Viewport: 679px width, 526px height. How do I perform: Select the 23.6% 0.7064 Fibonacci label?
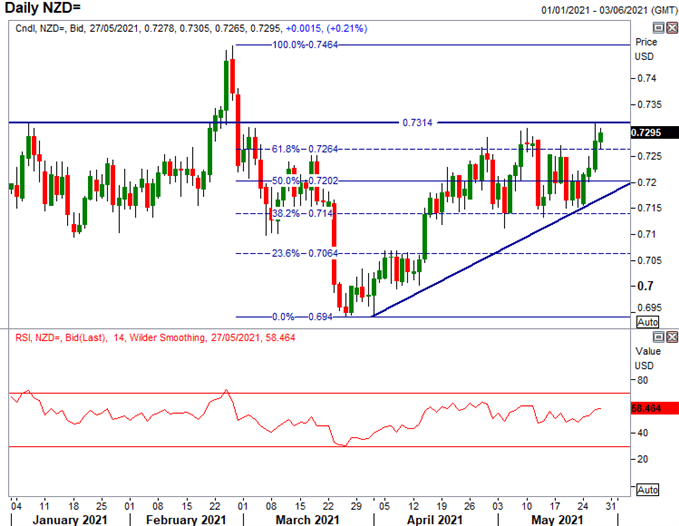click(x=305, y=253)
